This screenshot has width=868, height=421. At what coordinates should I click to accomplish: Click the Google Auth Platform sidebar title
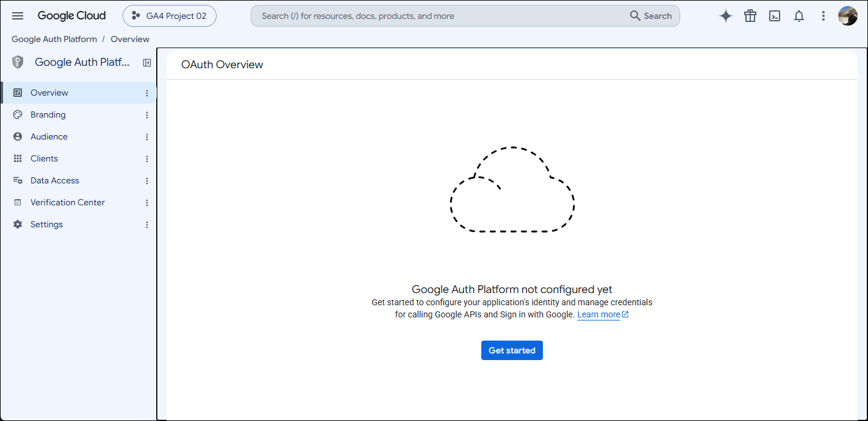(x=82, y=62)
